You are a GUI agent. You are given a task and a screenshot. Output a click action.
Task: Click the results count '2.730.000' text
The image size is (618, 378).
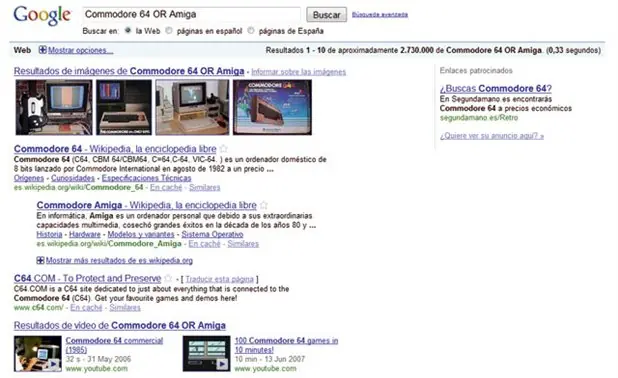(x=417, y=50)
